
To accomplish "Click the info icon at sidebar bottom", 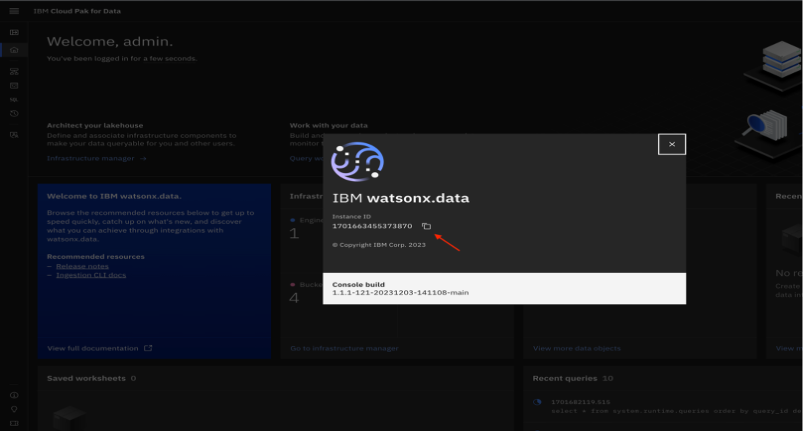I will [x=14, y=396].
